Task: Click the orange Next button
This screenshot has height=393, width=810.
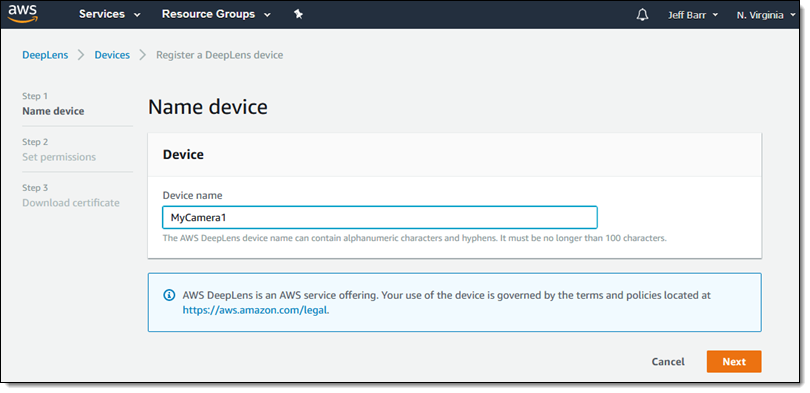Action: click(x=734, y=361)
